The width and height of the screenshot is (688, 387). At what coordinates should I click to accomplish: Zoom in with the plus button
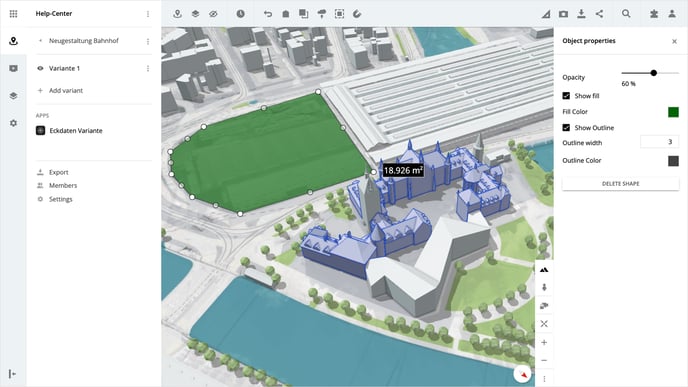click(544, 342)
